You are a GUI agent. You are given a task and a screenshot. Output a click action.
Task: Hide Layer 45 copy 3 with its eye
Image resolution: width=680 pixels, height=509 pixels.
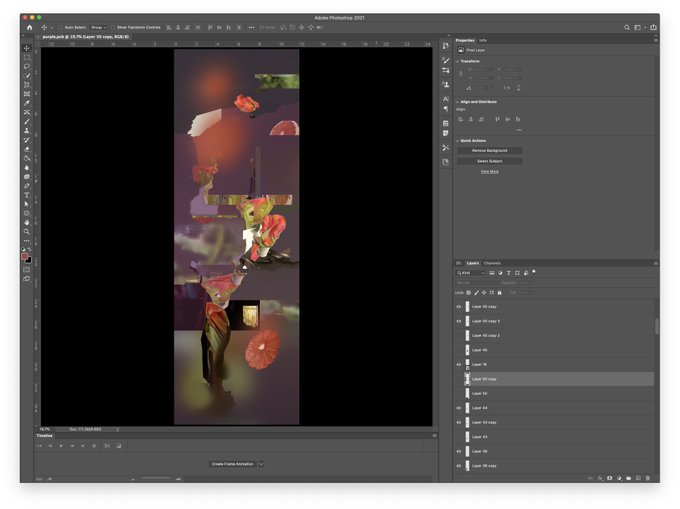pos(459,321)
